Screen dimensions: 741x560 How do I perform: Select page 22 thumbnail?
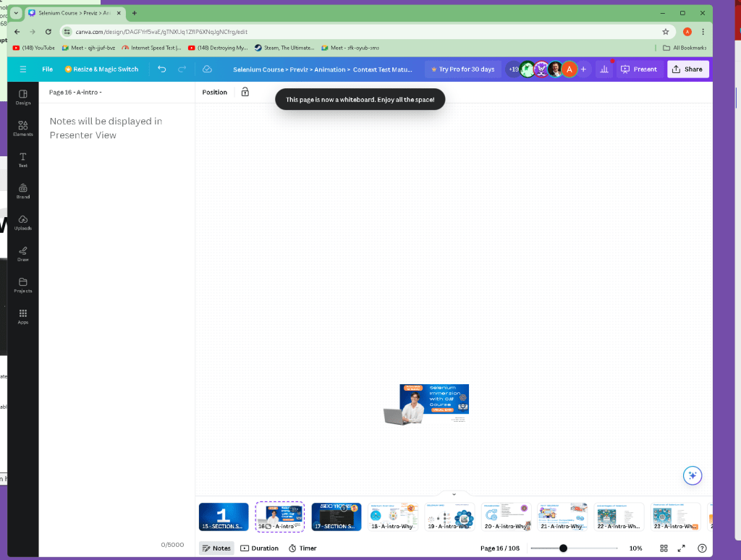click(x=619, y=517)
